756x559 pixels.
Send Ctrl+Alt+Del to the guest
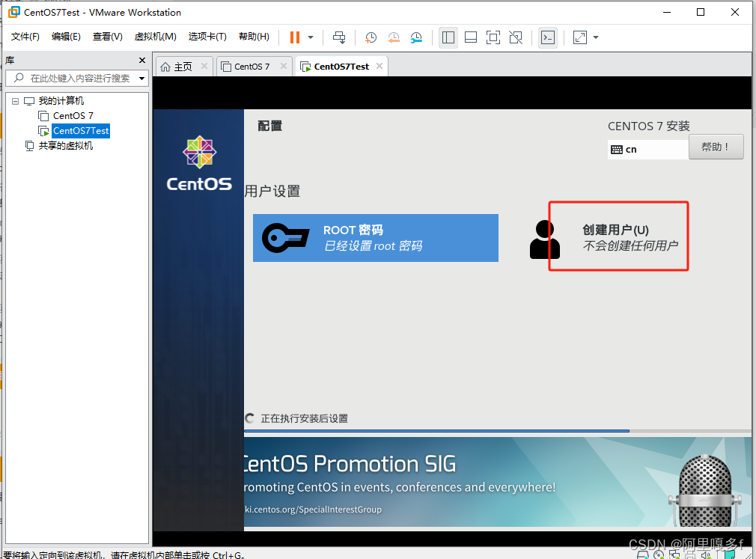click(x=339, y=37)
